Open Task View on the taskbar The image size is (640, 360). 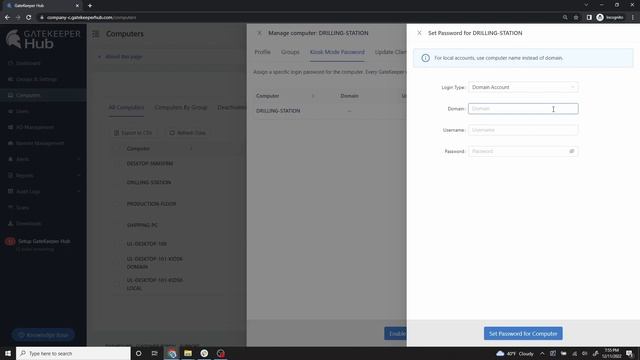coord(155,353)
